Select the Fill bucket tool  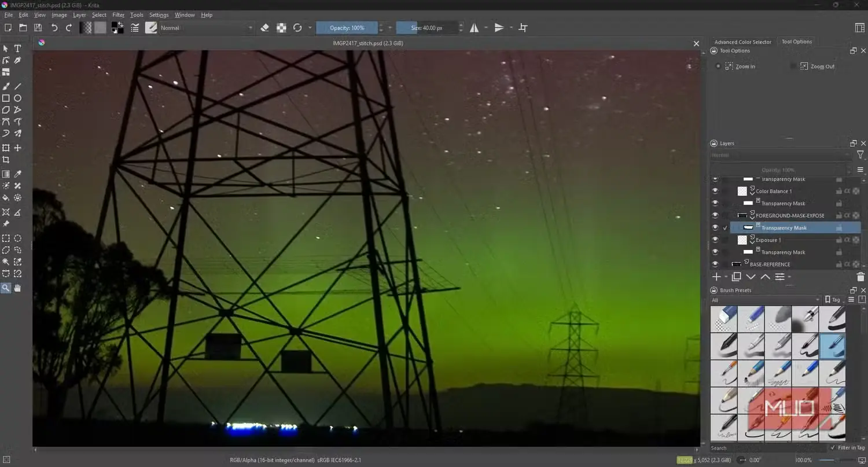6,198
